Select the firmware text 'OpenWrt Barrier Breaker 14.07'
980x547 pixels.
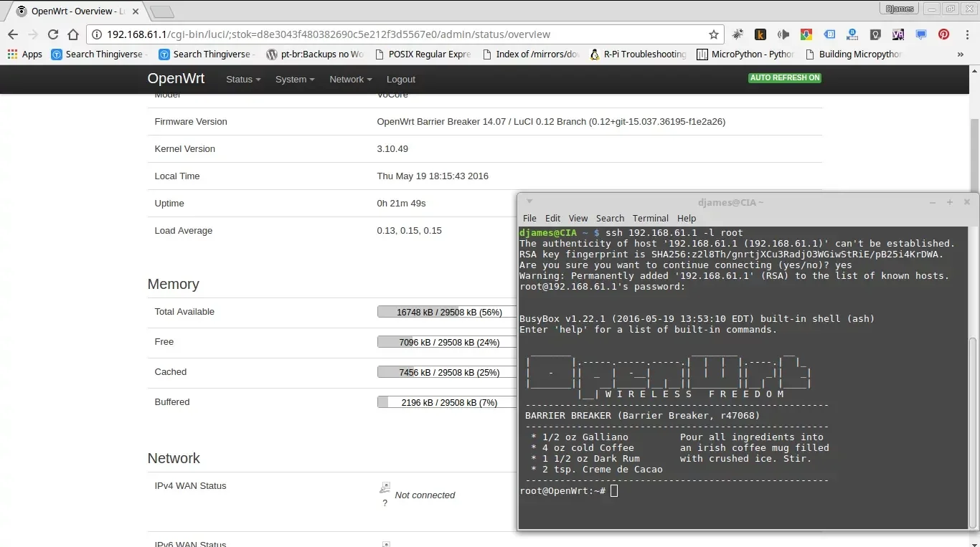(x=441, y=122)
